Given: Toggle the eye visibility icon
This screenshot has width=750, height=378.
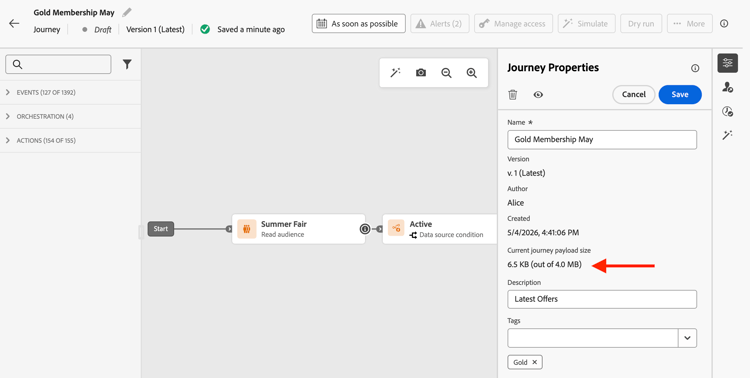Looking at the screenshot, I should click(x=538, y=95).
